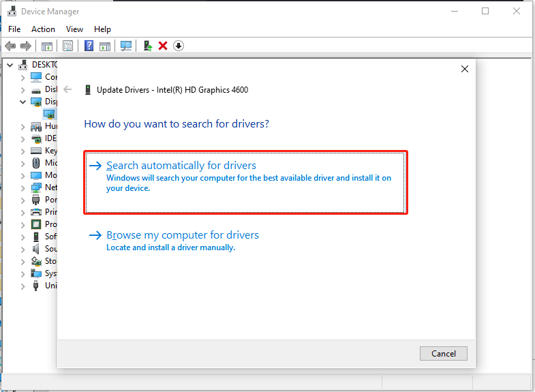Click Show/Hide Console Tree toolbar icon
Viewport: 535px width, 392px height.
[47, 46]
